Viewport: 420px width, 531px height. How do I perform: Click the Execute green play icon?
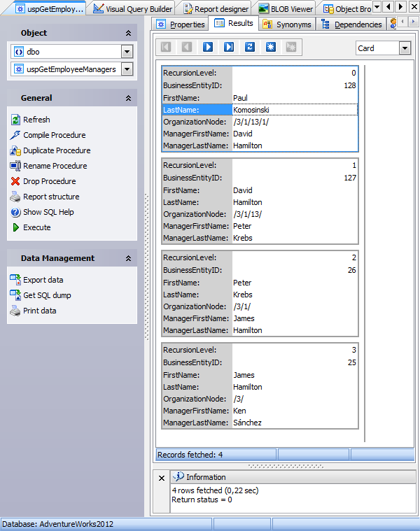(16, 227)
